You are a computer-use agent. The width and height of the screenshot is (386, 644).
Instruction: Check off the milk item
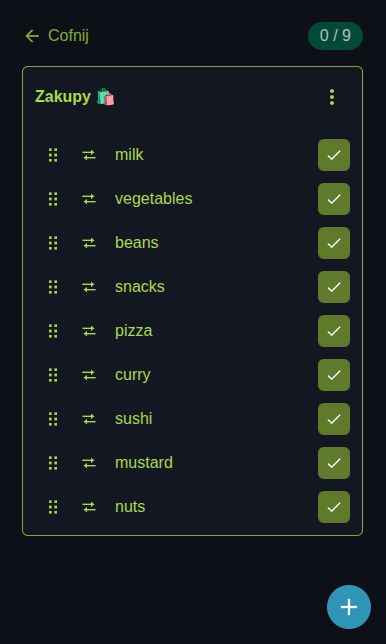click(x=334, y=155)
